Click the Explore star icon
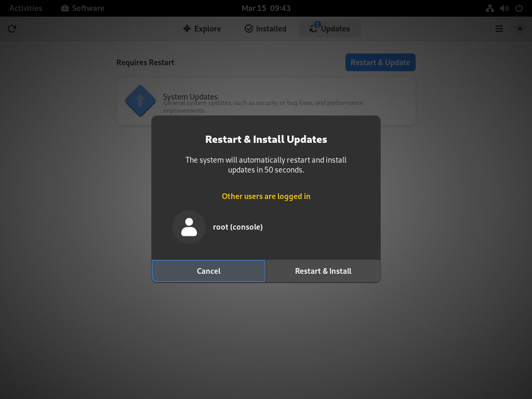 tap(187, 29)
